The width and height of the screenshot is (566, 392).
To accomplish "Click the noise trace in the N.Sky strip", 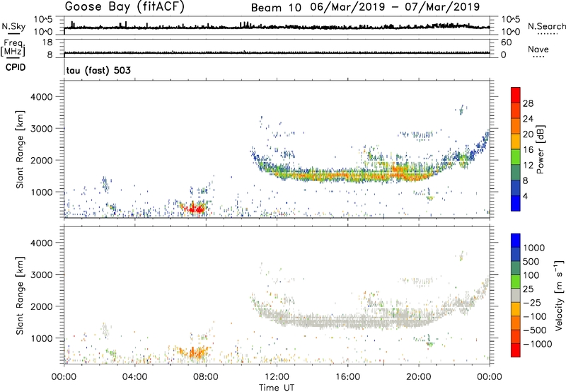I will pos(277,27).
